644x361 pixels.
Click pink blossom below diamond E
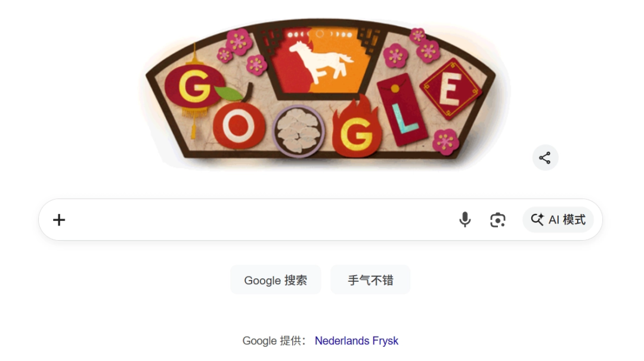coord(445,142)
